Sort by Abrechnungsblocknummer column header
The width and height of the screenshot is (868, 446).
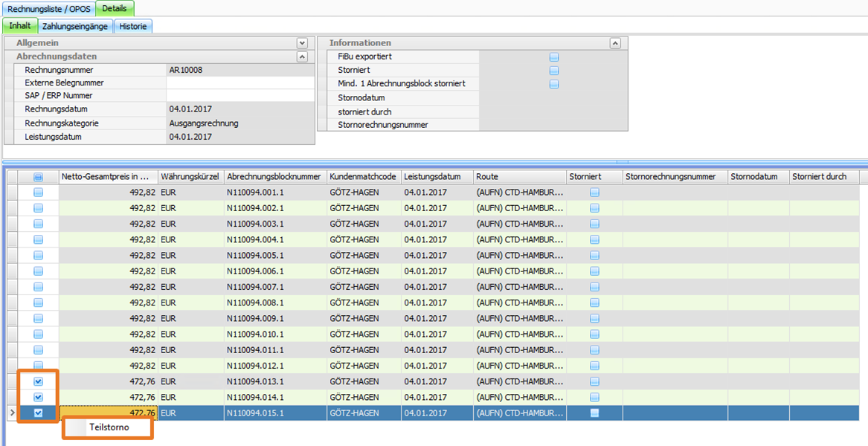point(274,177)
